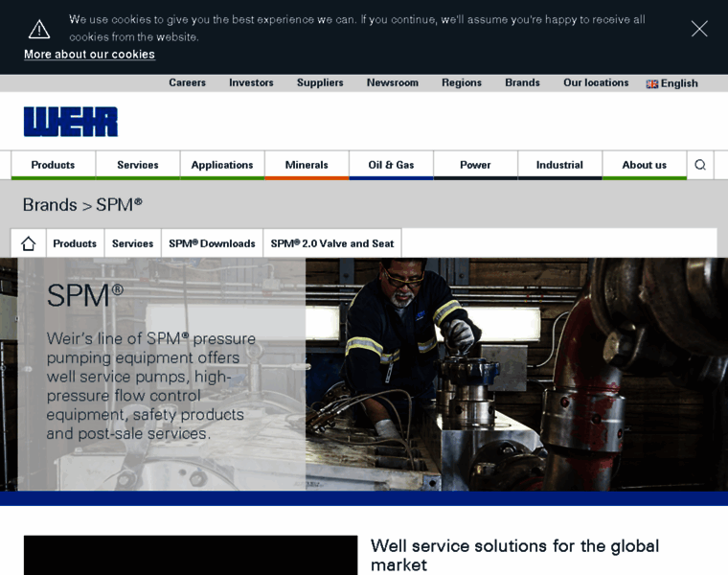Select the Services sub-navigation tab
The width and height of the screenshot is (728, 575).
(x=133, y=243)
